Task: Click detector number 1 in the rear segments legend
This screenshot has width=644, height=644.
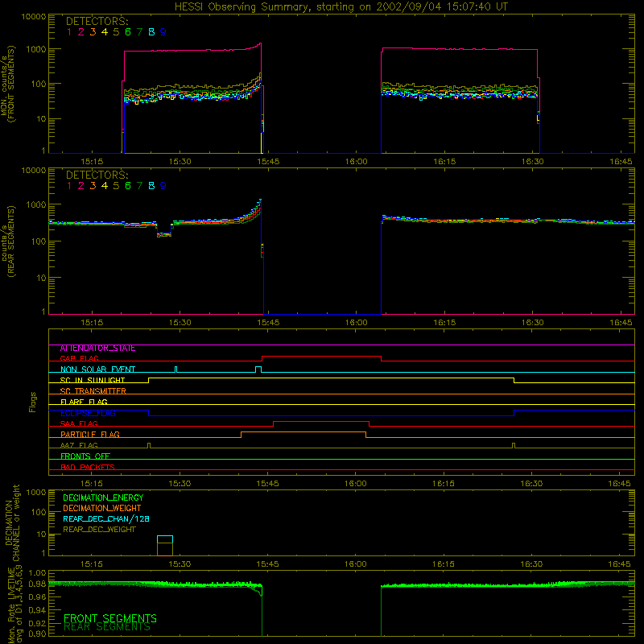Action: click(x=69, y=186)
